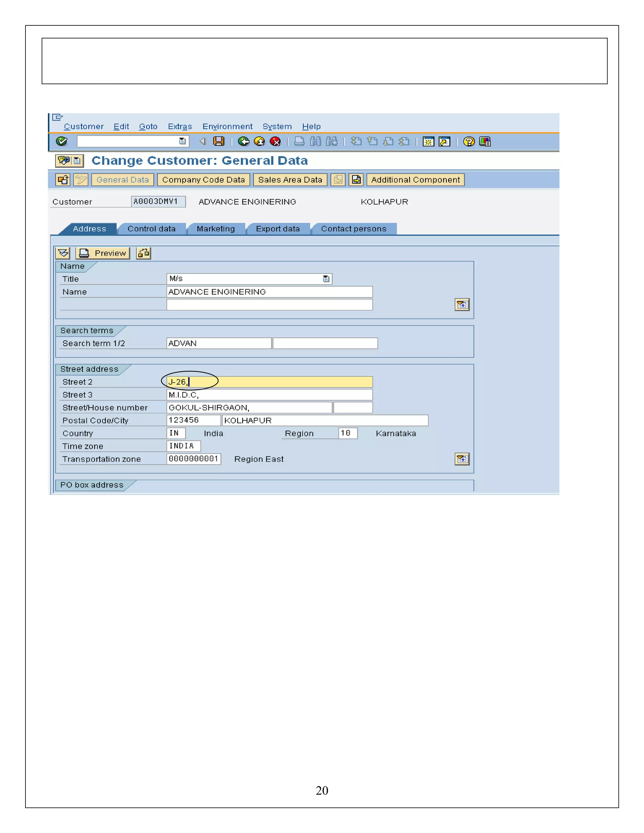Open the Title dropdown list
The image size is (644, 833).
click(x=326, y=279)
